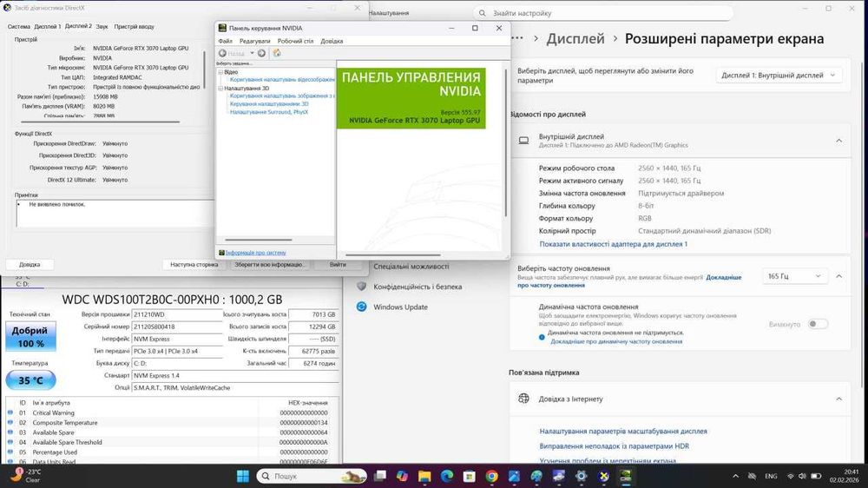Switch to NVIDIA Control Panel taskbar icon

(626, 476)
